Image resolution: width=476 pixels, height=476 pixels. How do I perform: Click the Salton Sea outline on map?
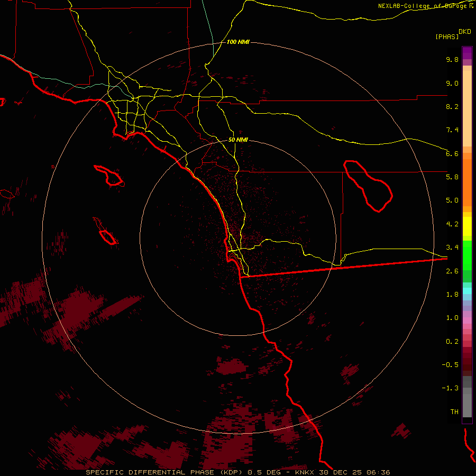[x=368, y=186]
